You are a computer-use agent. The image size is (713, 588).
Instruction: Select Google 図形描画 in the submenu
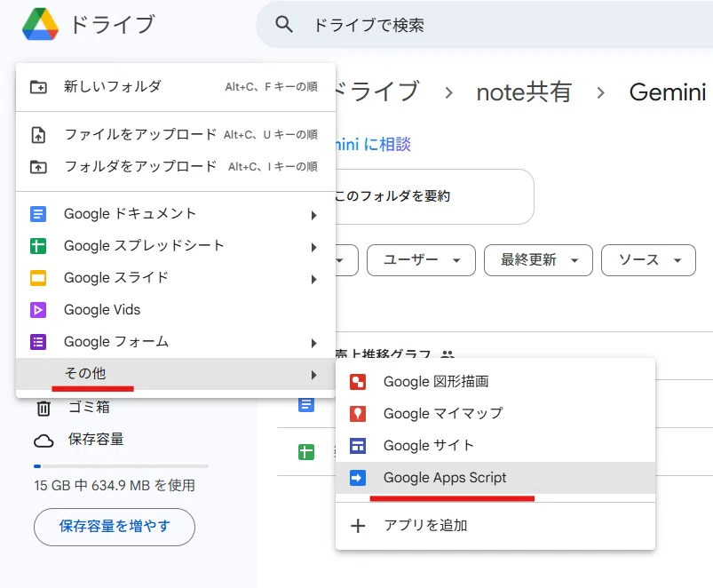point(495,382)
